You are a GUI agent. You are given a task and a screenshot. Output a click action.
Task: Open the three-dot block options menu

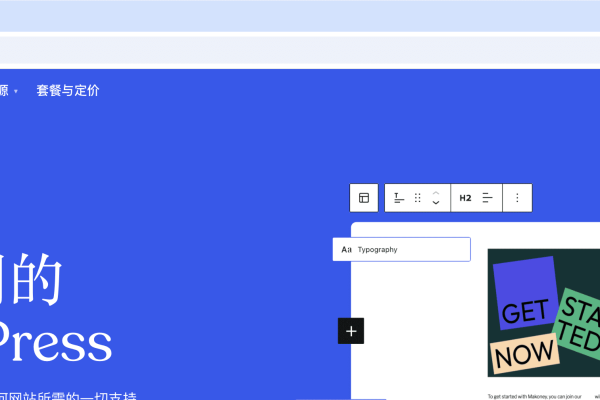(517, 198)
